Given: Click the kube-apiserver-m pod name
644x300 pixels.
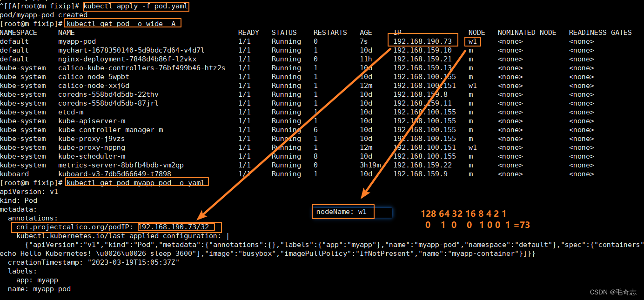Looking at the screenshot, I should pyautogui.click(x=91, y=121).
